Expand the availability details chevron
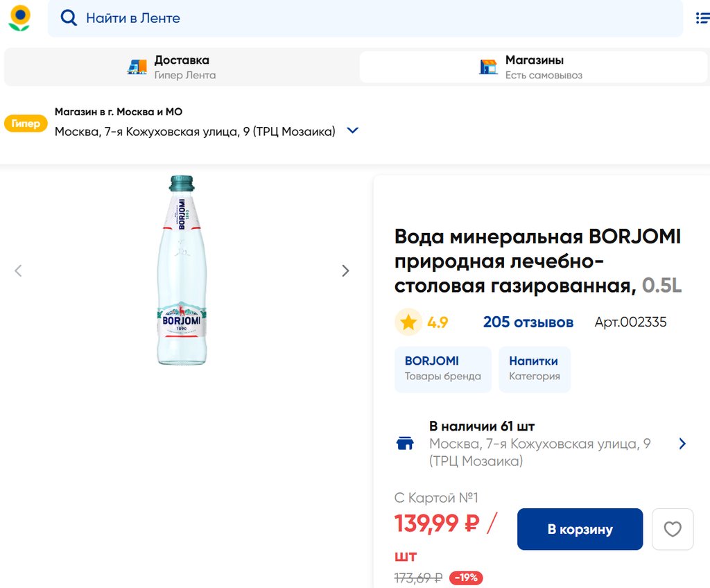The width and height of the screenshot is (710, 588). tap(682, 444)
